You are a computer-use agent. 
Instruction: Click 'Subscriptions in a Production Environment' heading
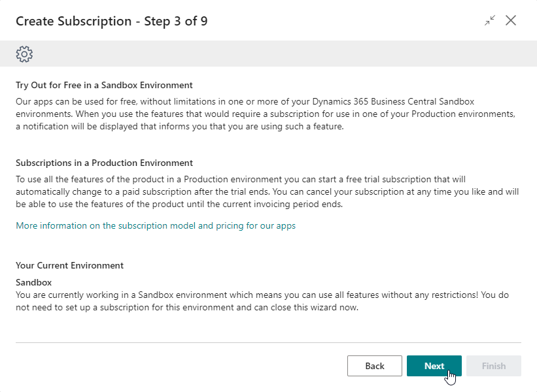click(104, 163)
